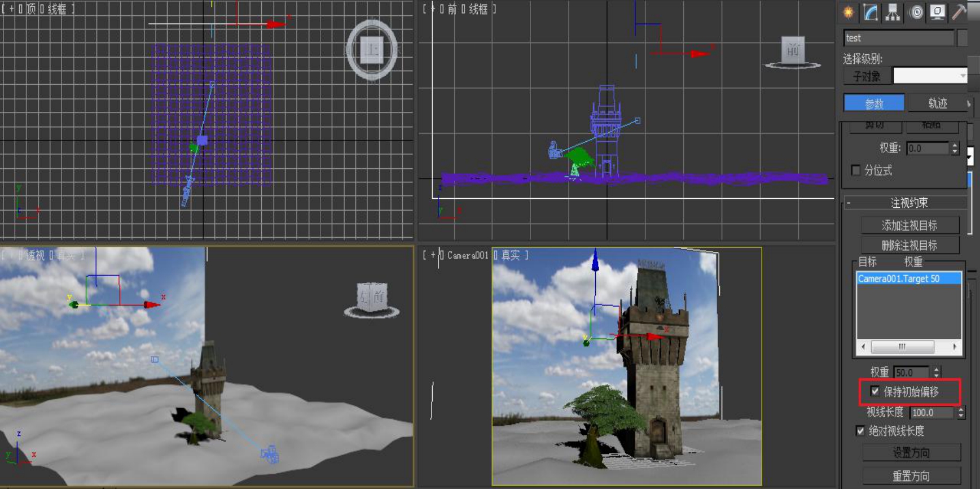The height and width of the screenshot is (489, 980).
Task: Open the Create command panel tab
Action: pyautogui.click(x=848, y=12)
